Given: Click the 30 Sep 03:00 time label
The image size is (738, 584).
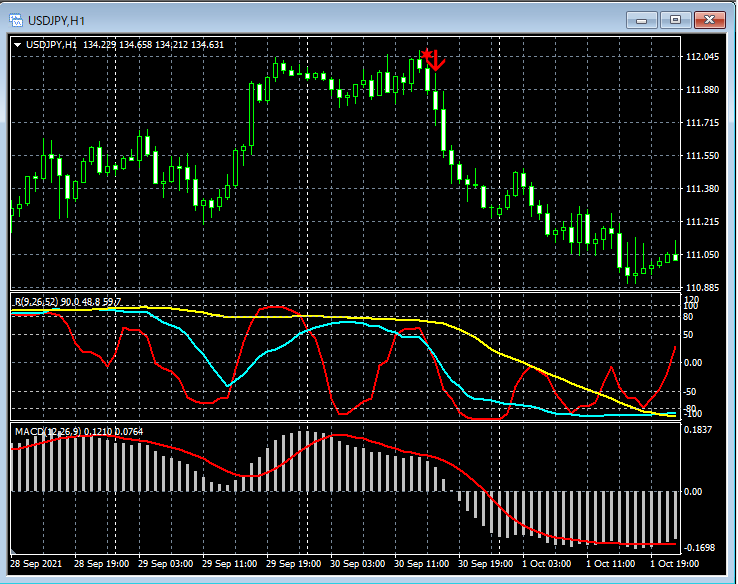Looking at the screenshot, I should 358,564.
